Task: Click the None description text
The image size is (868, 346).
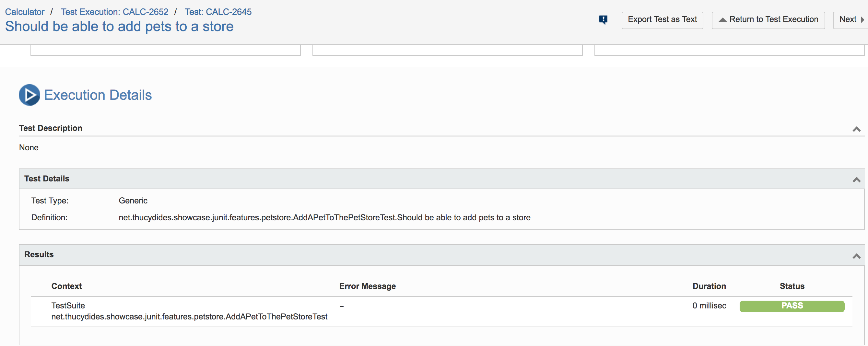Action: coord(29,147)
